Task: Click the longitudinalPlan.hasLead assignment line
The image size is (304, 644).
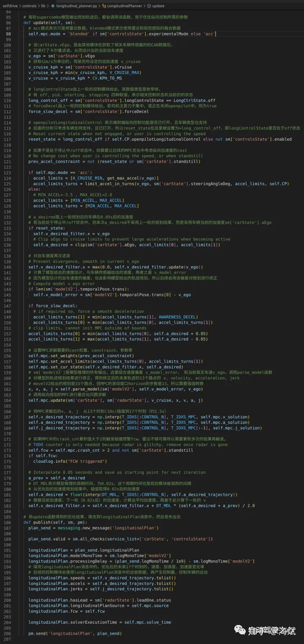Action: (x=100, y=600)
